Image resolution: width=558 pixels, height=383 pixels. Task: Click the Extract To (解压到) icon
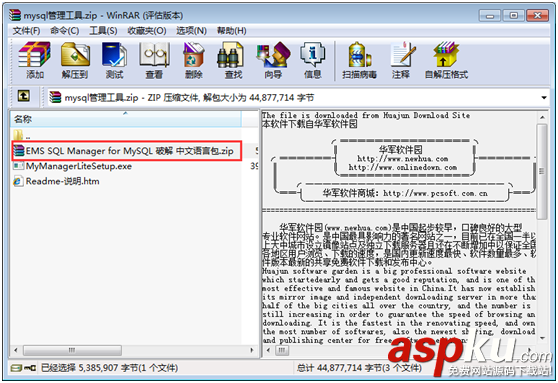75,59
